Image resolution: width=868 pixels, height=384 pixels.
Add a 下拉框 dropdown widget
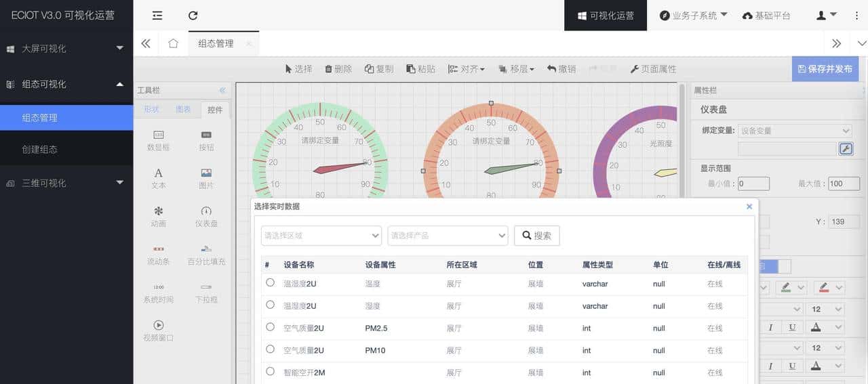tap(206, 293)
